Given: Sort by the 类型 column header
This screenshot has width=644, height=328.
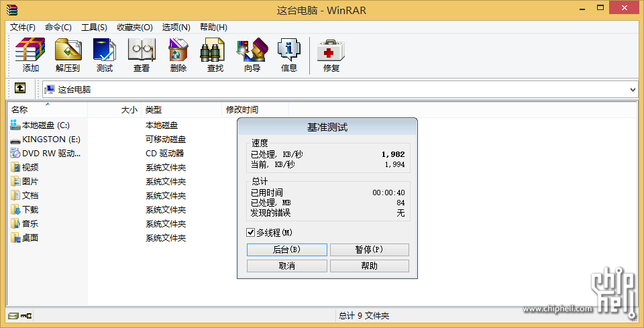Looking at the screenshot, I should (182, 109).
